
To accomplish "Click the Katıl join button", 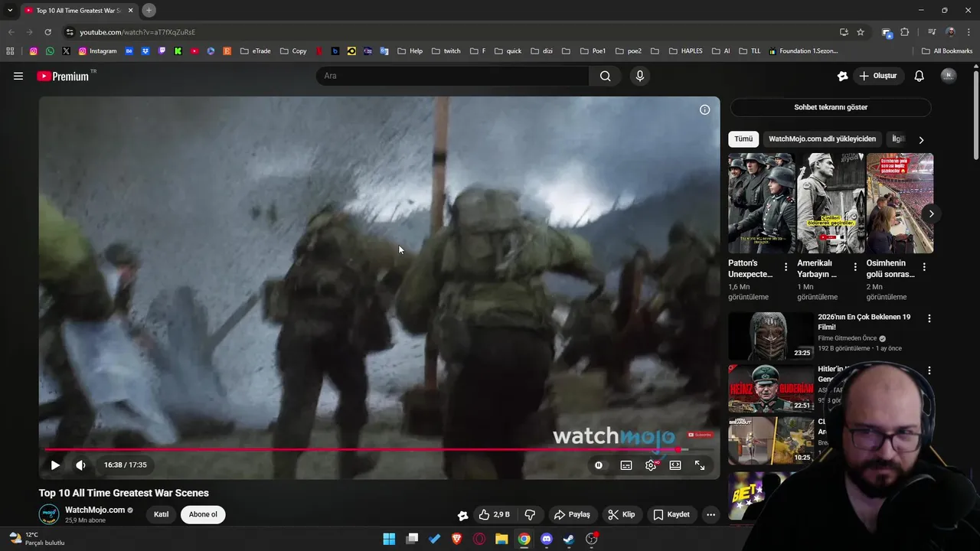I will (161, 514).
